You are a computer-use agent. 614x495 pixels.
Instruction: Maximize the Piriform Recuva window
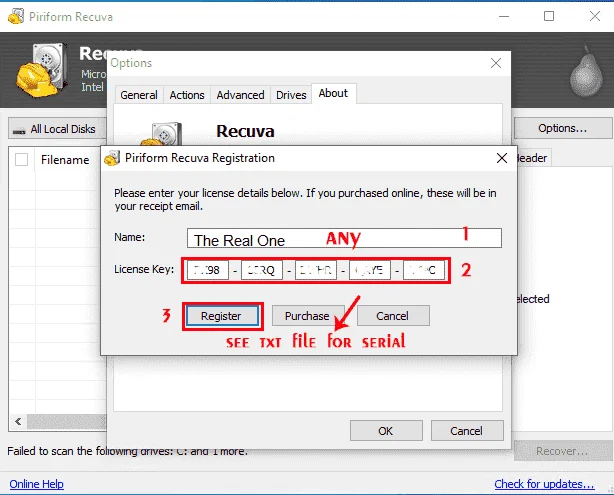click(x=549, y=16)
